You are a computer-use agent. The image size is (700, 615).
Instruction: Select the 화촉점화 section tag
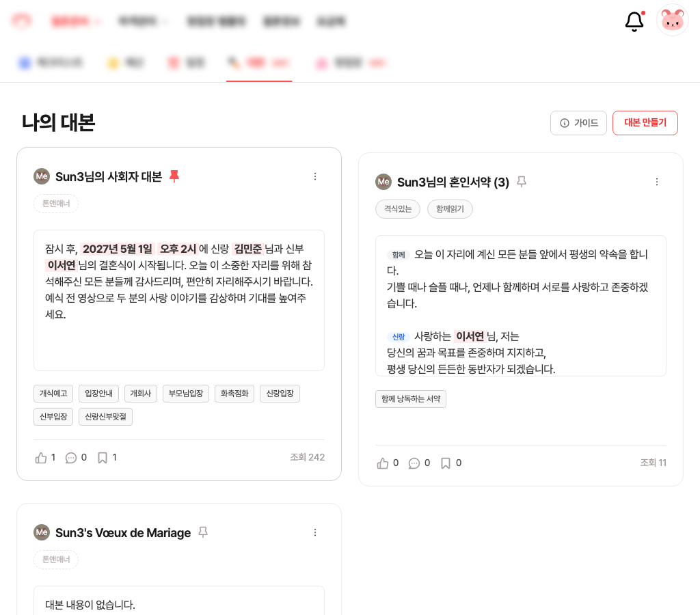234,393
